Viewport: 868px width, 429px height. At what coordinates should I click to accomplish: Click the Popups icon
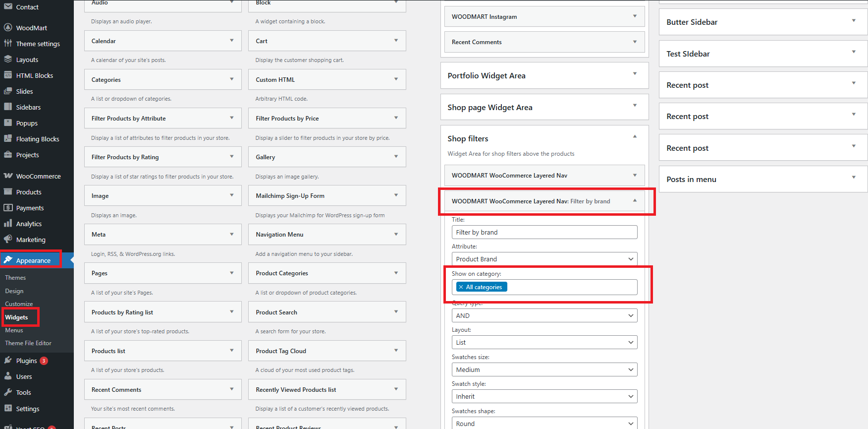pos(8,123)
